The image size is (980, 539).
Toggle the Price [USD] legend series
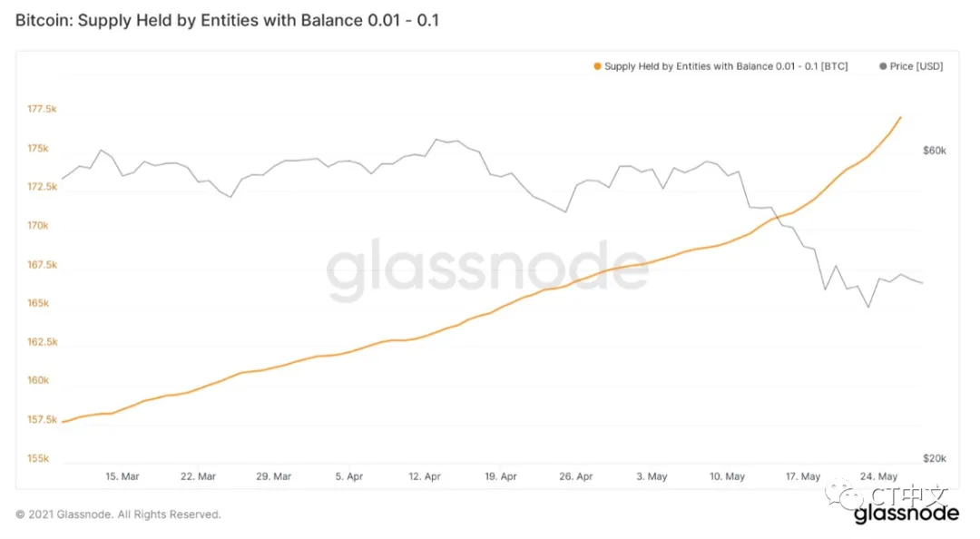pos(916,66)
